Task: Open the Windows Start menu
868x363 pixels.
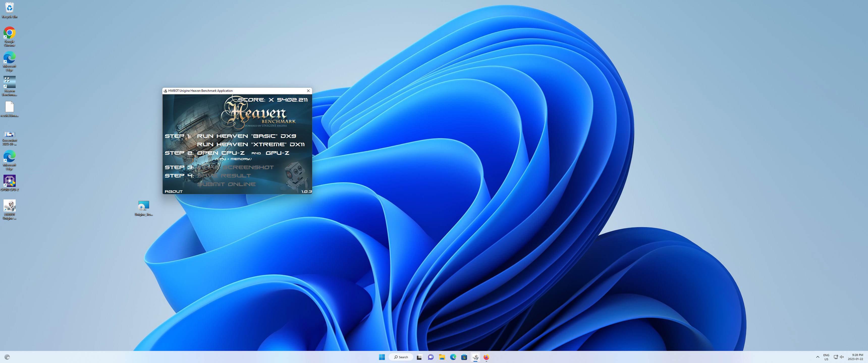Action: point(382,357)
